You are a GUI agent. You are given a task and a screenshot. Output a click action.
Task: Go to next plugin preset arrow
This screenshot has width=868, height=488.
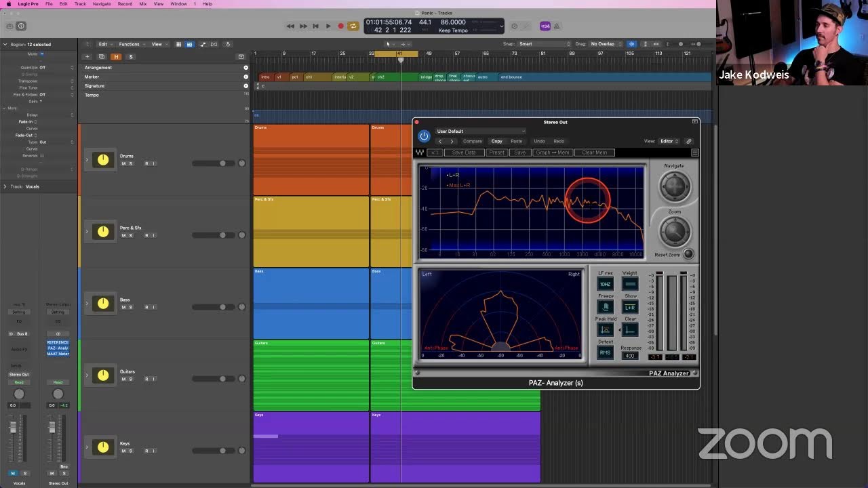tap(452, 141)
